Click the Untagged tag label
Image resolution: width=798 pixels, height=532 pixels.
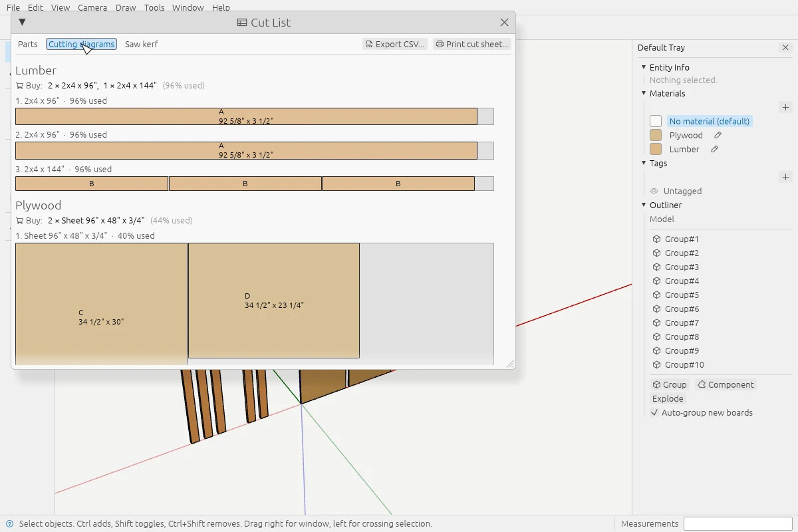(682, 192)
